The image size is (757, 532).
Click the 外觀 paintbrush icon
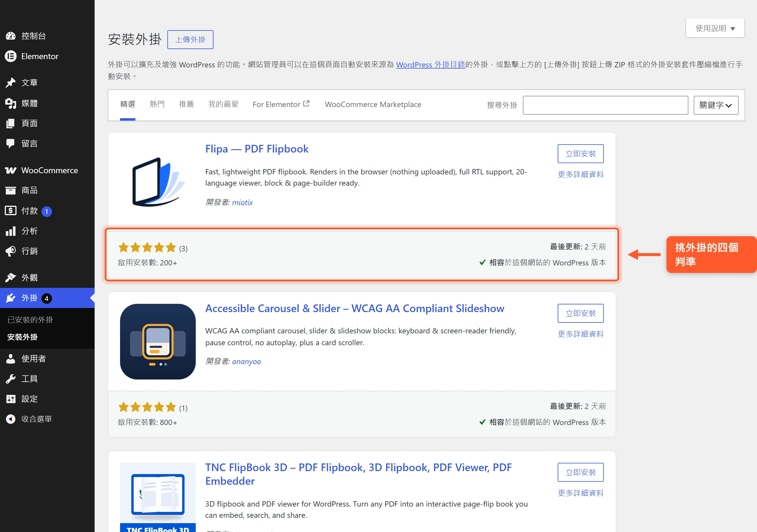point(11,278)
